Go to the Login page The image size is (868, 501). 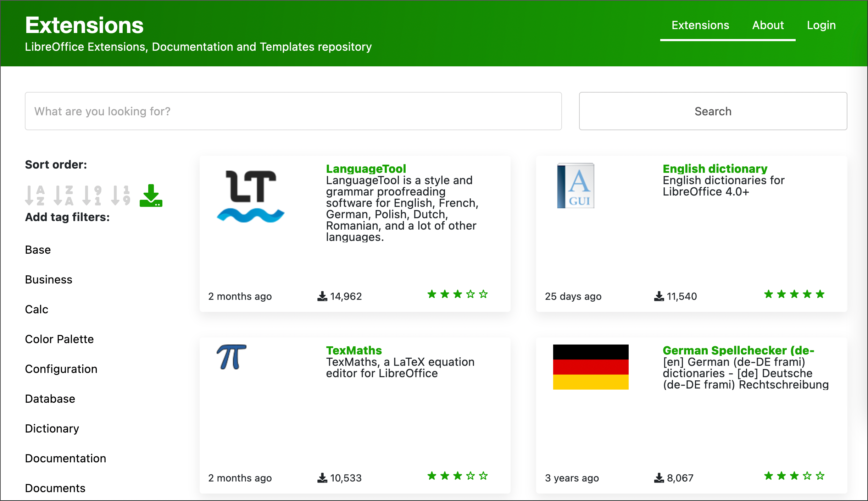click(x=821, y=25)
